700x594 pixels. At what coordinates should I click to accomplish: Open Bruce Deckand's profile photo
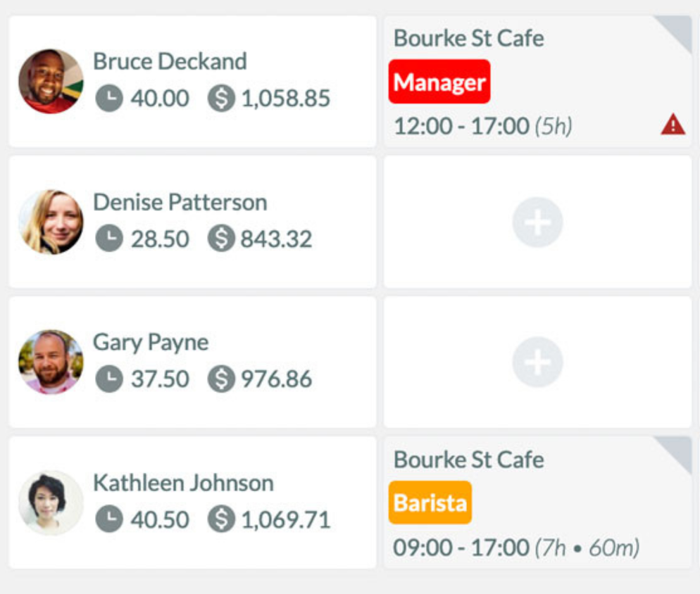tap(51, 81)
